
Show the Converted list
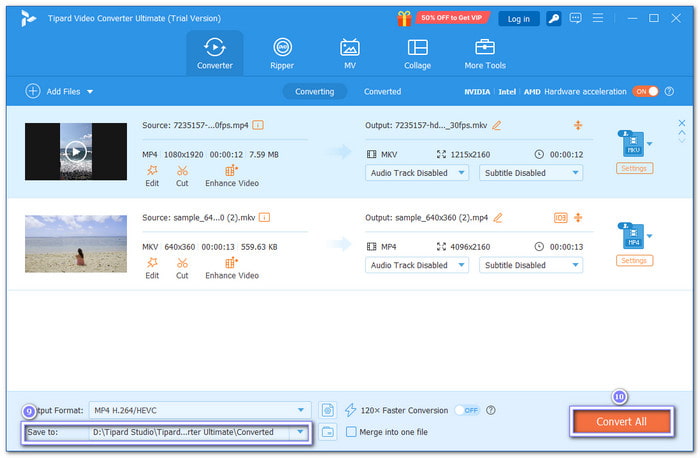[382, 92]
